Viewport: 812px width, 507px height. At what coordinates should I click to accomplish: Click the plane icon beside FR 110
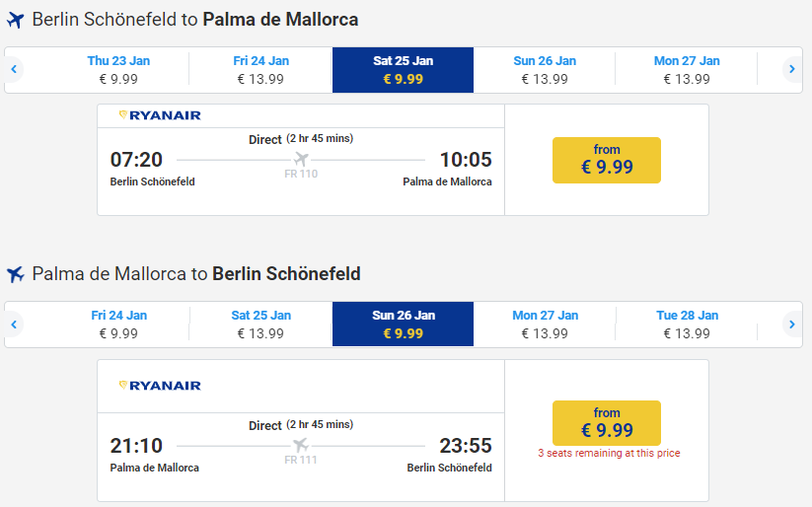point(301,159)
